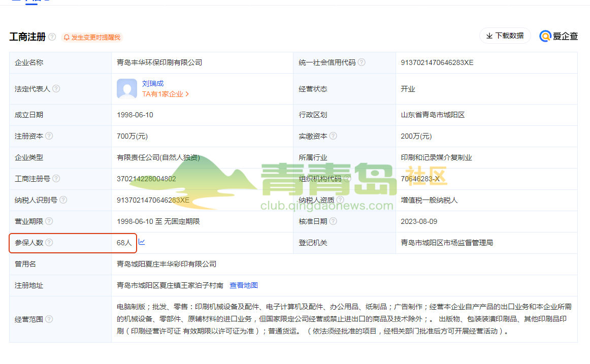Click 印刷和记录媒介复制业 industry value
This screenshot has width=590, height=364.
point(436,157)
